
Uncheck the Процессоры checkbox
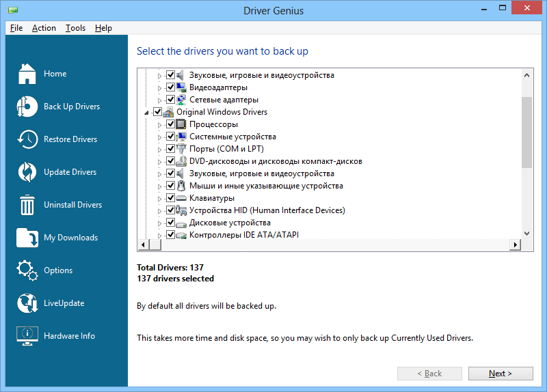170,124
